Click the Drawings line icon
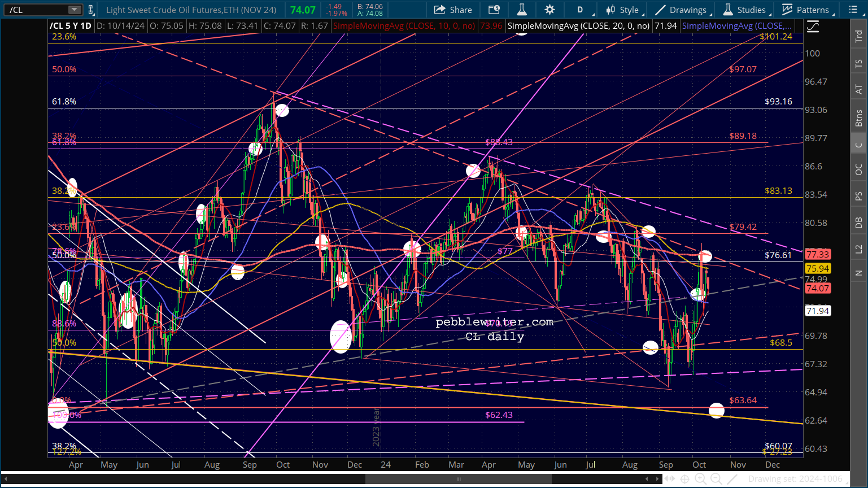 pos(660,10)
